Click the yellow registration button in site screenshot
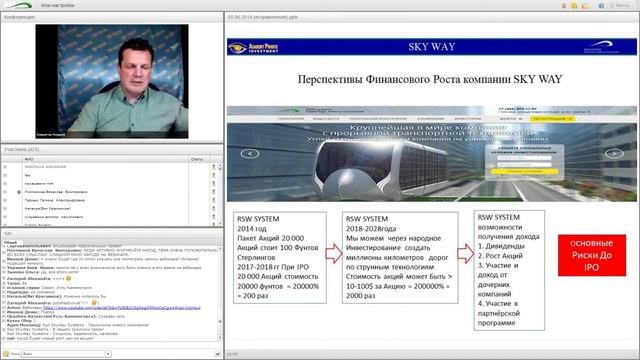The width and height of the screenshot is (640, 360). pos(552,118)
